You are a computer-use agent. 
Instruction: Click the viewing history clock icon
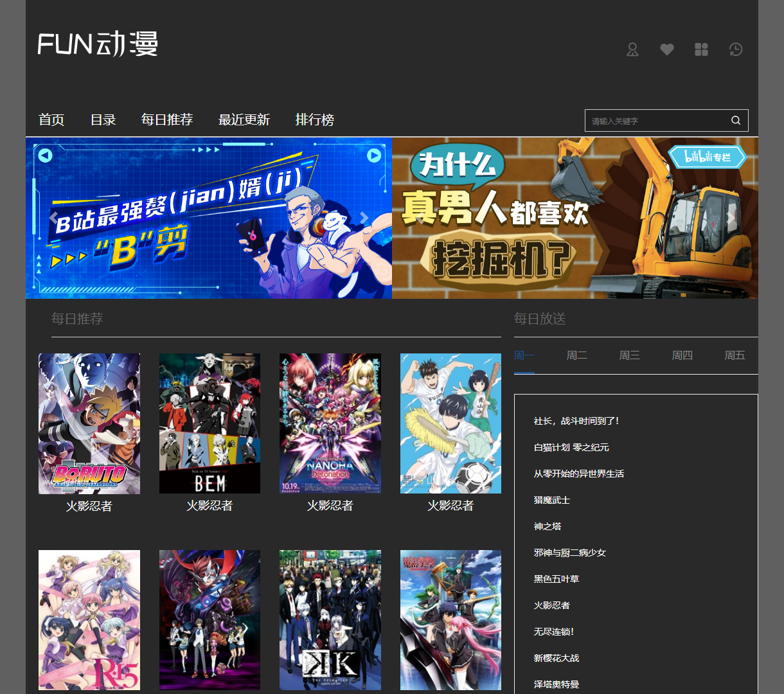tap(735, 49)
